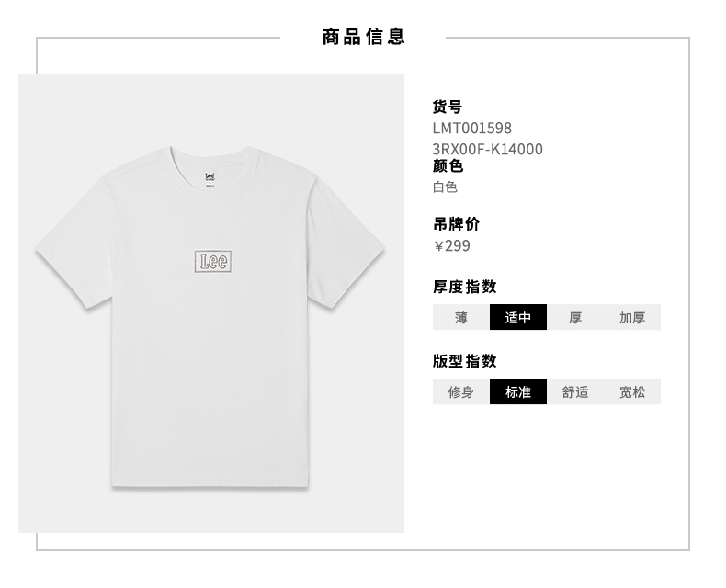Click the ¥299 tag price
This screenshot has width=726, height=588.
452,245
